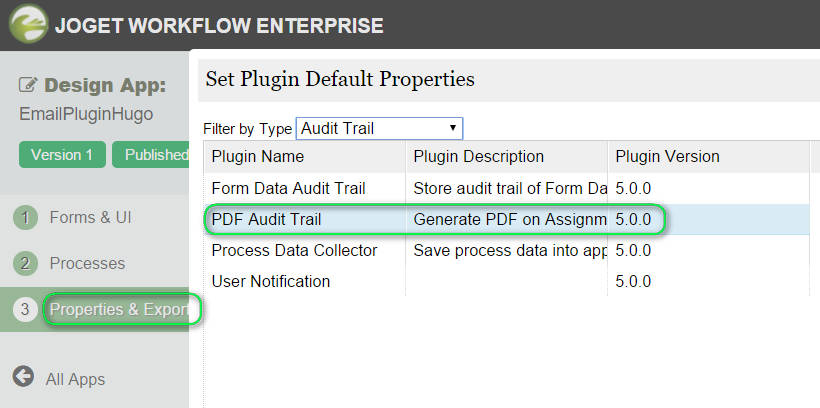The height and width of the screenshot is (408, 820).
Task: Click the back arrow icon beside All Apps
Action: tap(23, 378)
